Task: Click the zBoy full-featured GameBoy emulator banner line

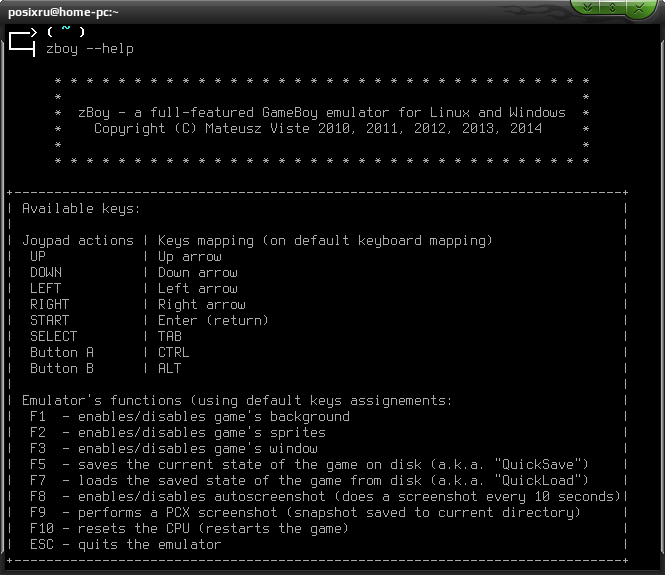Action: pos(321,113)
